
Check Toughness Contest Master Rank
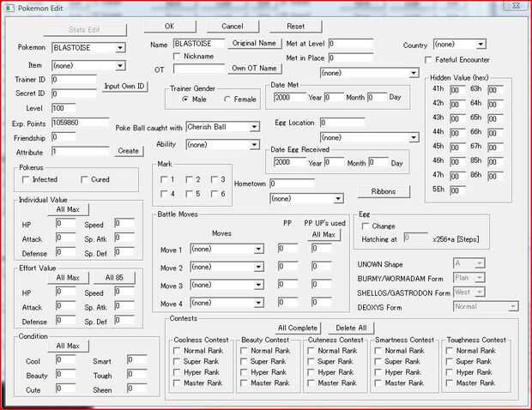450,383
